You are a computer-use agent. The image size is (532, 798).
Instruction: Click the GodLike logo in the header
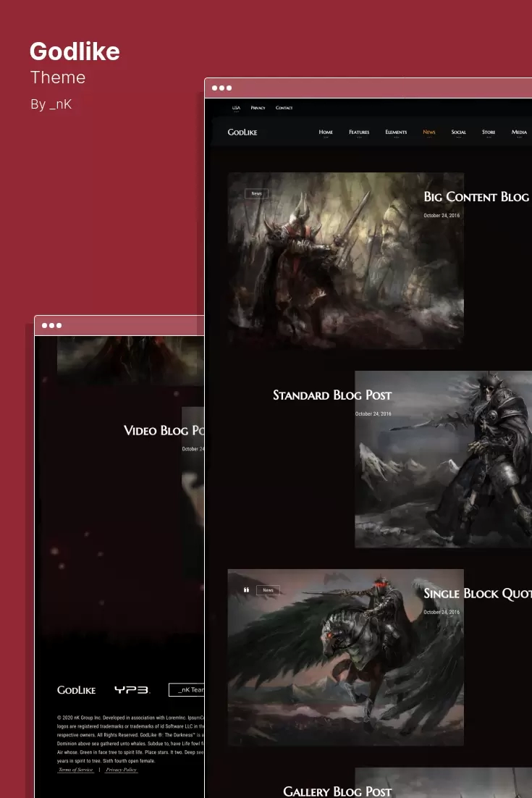pyautogui.click(x=242, y=132)
